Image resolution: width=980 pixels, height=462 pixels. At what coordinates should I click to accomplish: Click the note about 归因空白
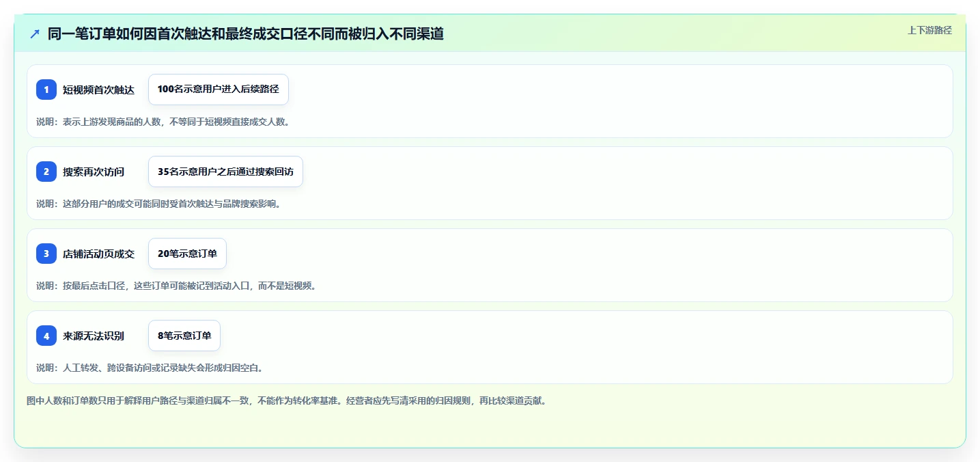point(150,368)
